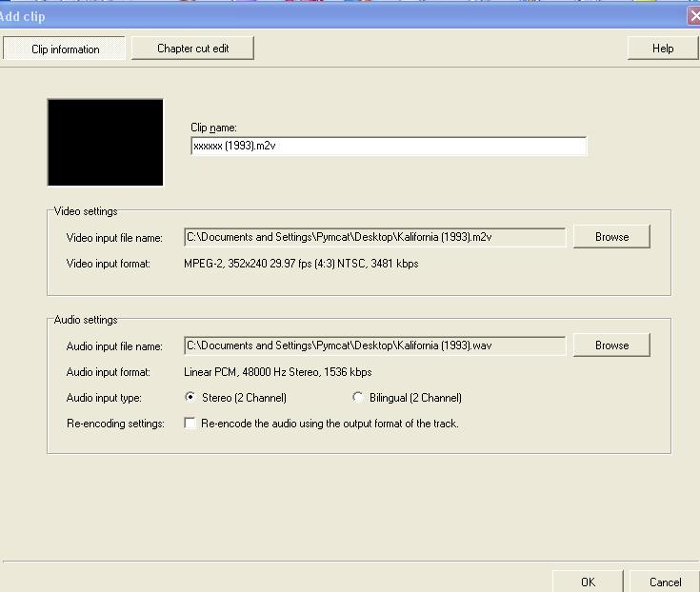Click the video format text 'MPEG-2, 352x240 29.97 fps'
The width and height of the screenshot is (700, 592).
click(x=248, y=264)
